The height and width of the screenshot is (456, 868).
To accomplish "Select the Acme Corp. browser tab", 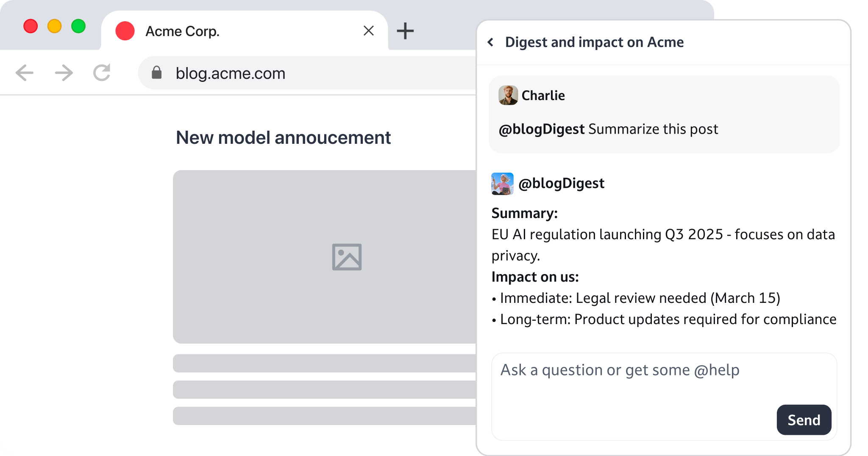I will pyautogui.click(x=245, y=31).
